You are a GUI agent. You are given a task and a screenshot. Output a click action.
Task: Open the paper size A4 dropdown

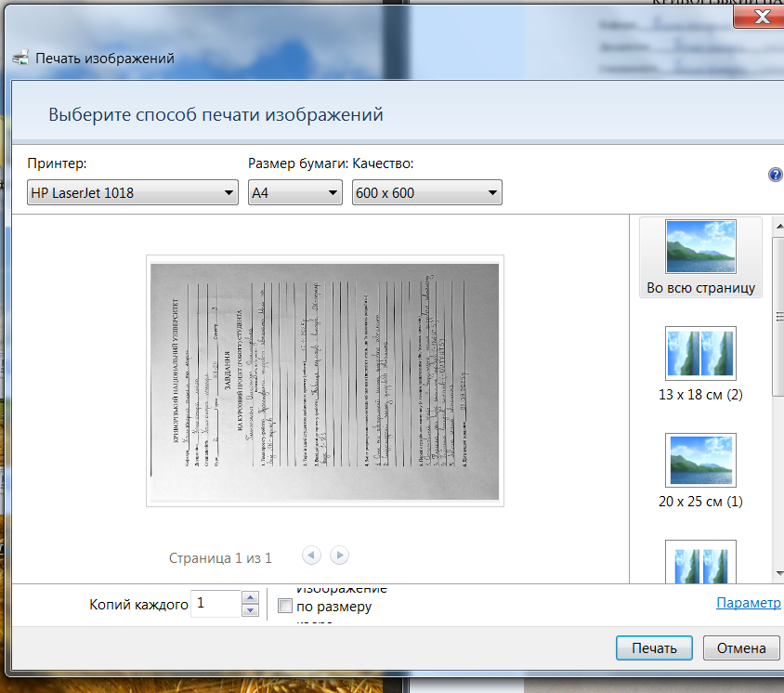tap(295, 192)
